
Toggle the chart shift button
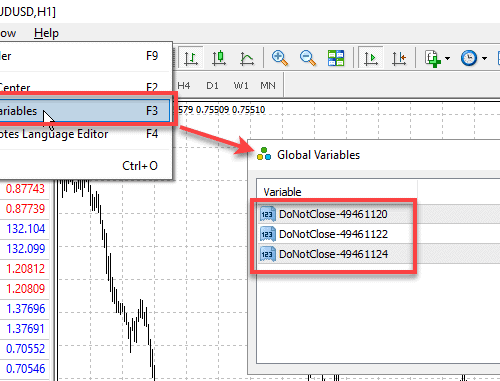pos(399,58)
